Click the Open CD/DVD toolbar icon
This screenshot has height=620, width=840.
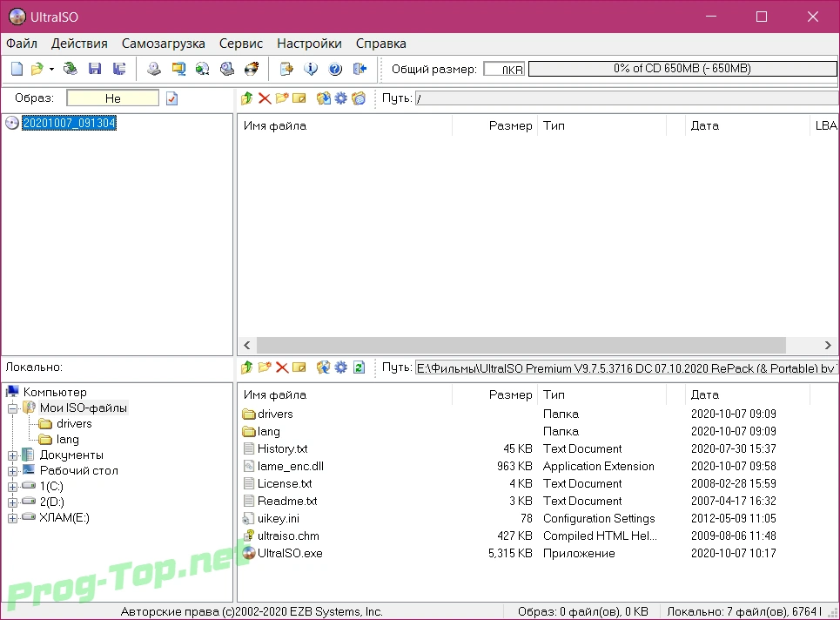pyautogui.click(x=71, y=69)
